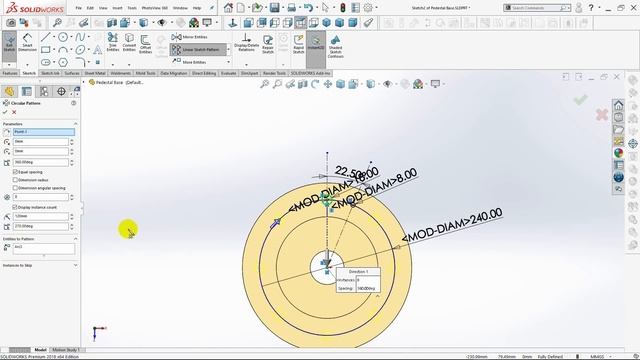This screenshot has height=360, width=640.
Task: Open the FeatureManager design tree tab icon
Action: click(9, 91)
